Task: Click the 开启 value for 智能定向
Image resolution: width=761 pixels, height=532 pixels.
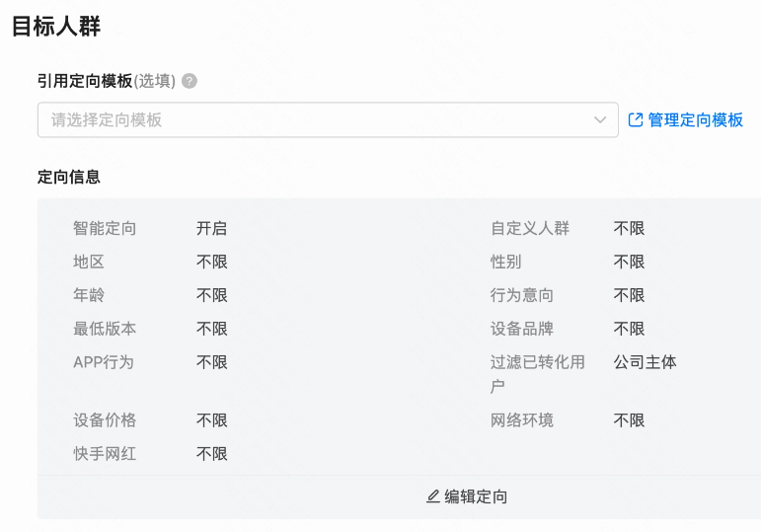Action: (211, 228)
